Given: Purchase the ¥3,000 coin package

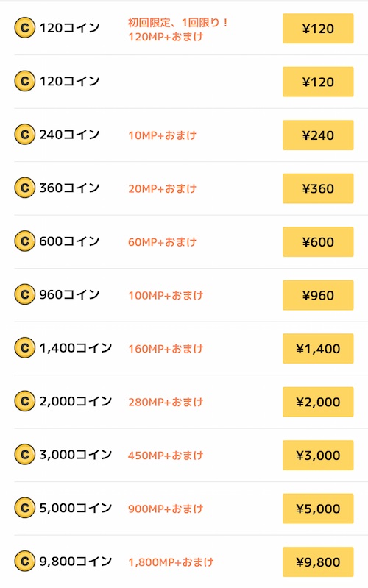Looking at the screenshot, I should 318,456.
